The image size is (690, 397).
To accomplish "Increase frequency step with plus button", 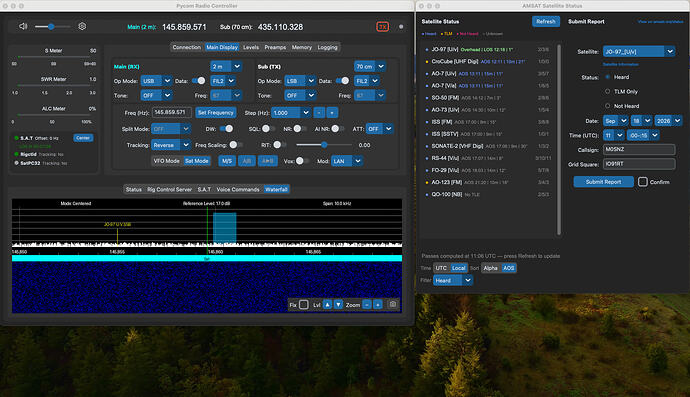I will 332,113.
